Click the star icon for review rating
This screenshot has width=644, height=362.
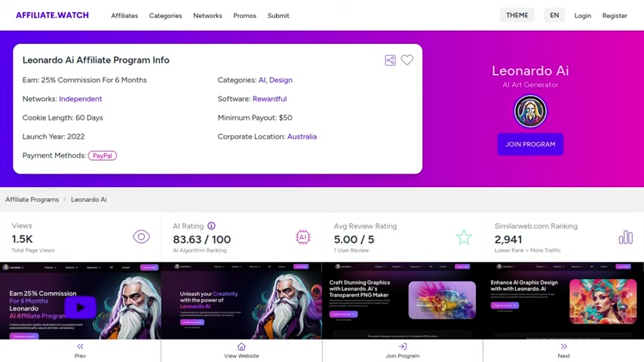(464, 237)
